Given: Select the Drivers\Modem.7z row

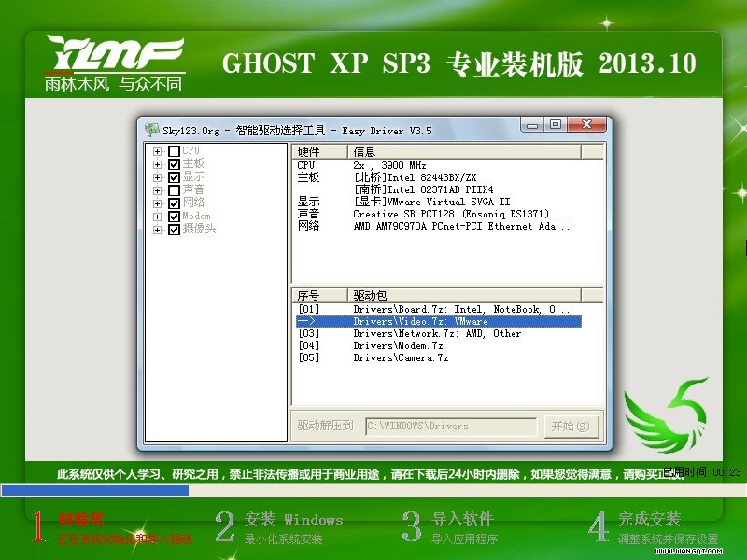Looking at the screenshot, I should point(438,345).
